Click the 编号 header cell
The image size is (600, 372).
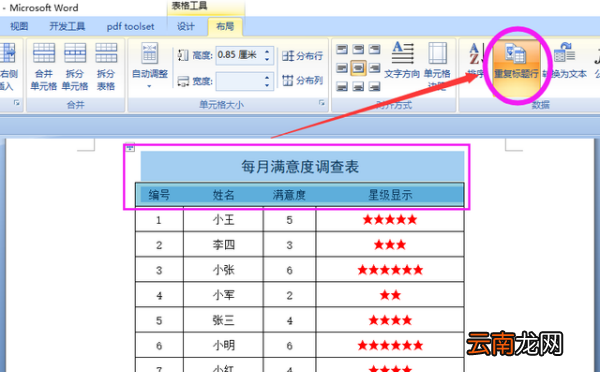(x=159, y=195)
